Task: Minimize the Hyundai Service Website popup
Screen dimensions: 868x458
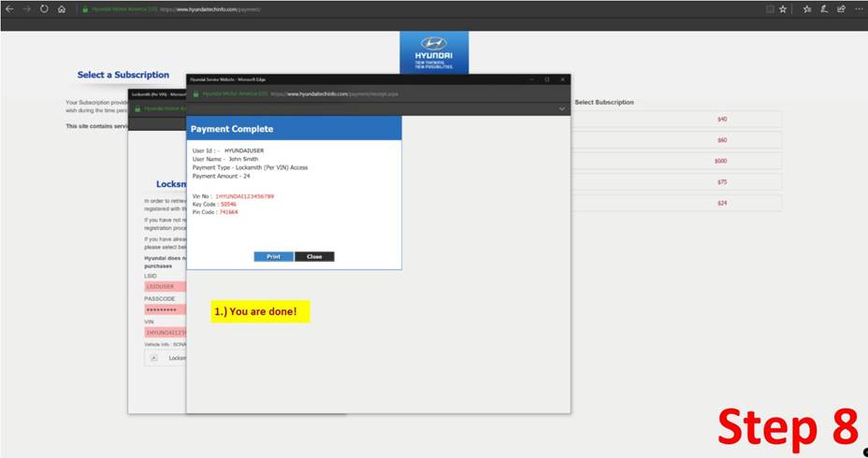Action: click(531, 79)
